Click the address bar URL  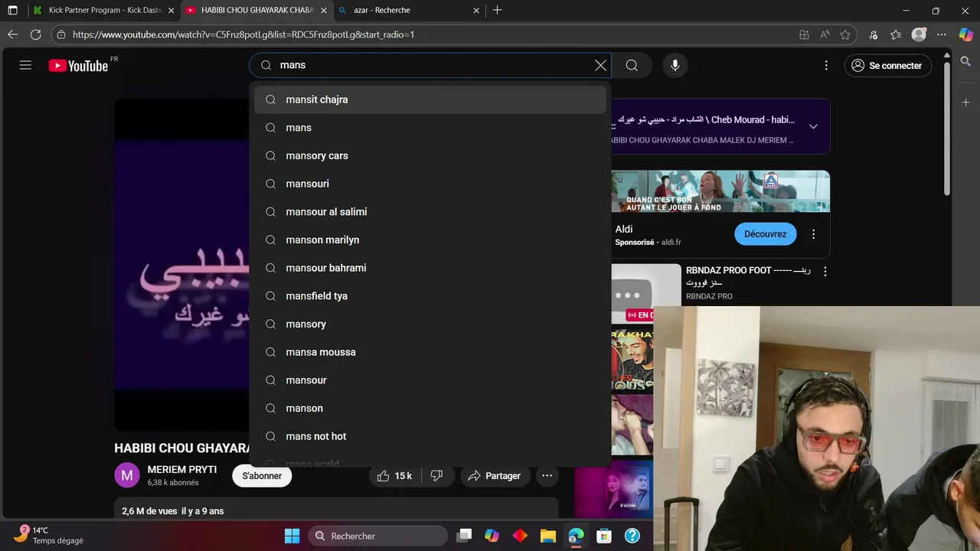[x=243, y=34]
